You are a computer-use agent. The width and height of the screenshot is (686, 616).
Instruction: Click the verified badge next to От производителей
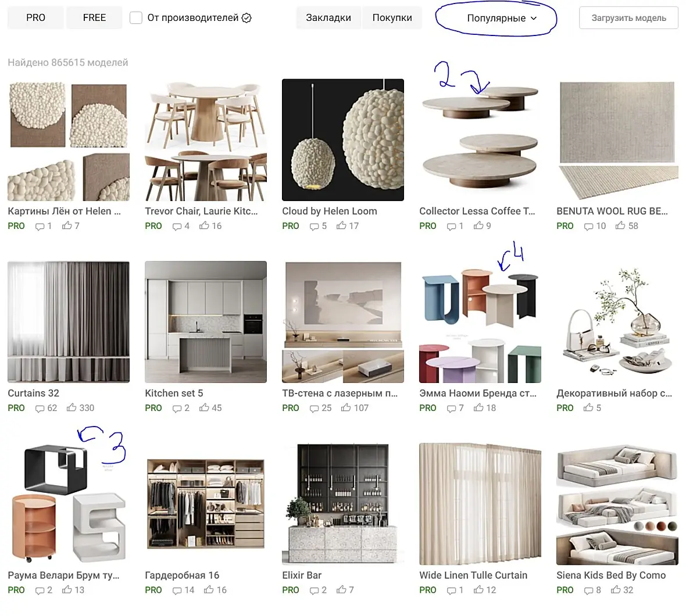coord(246,18)
